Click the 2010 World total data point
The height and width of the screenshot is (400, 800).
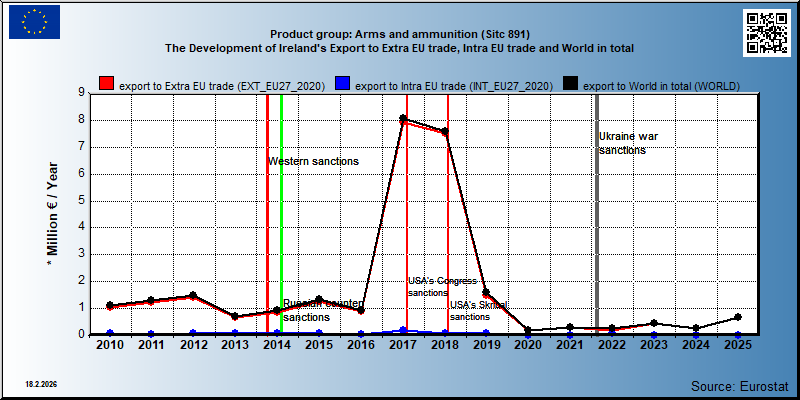[x=110, y=305]
